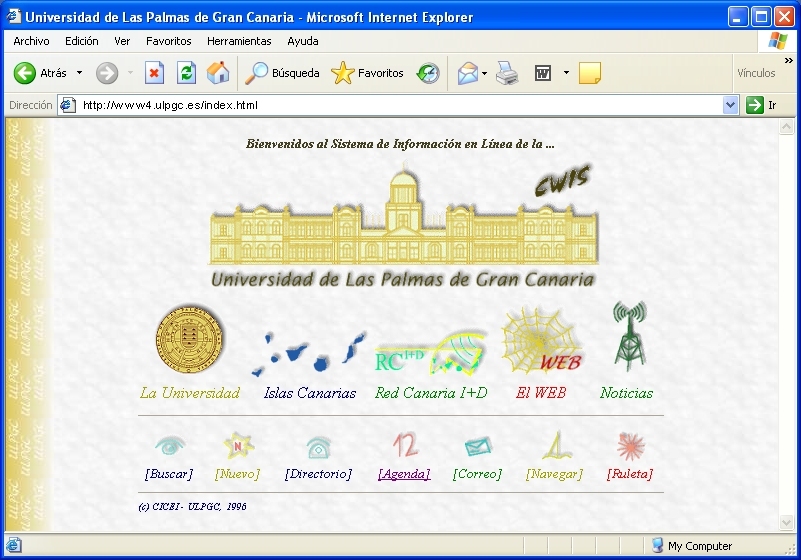Image resolution: width=801 pixels, height=560 pixels.
Task: Click the scrollbar up arrow
Action: [x=787, y=126]
